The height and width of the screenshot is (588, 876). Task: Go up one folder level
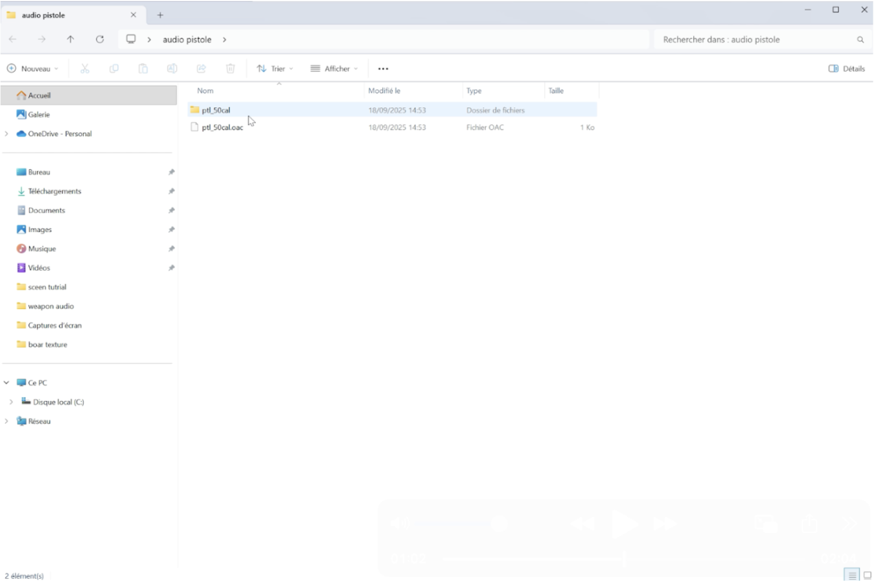point(71,40)
